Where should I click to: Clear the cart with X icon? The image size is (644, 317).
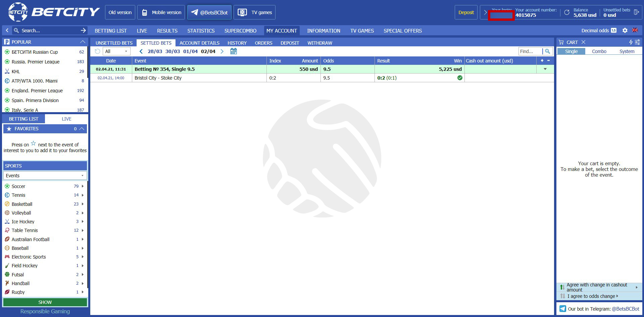[x=583, y=42]
